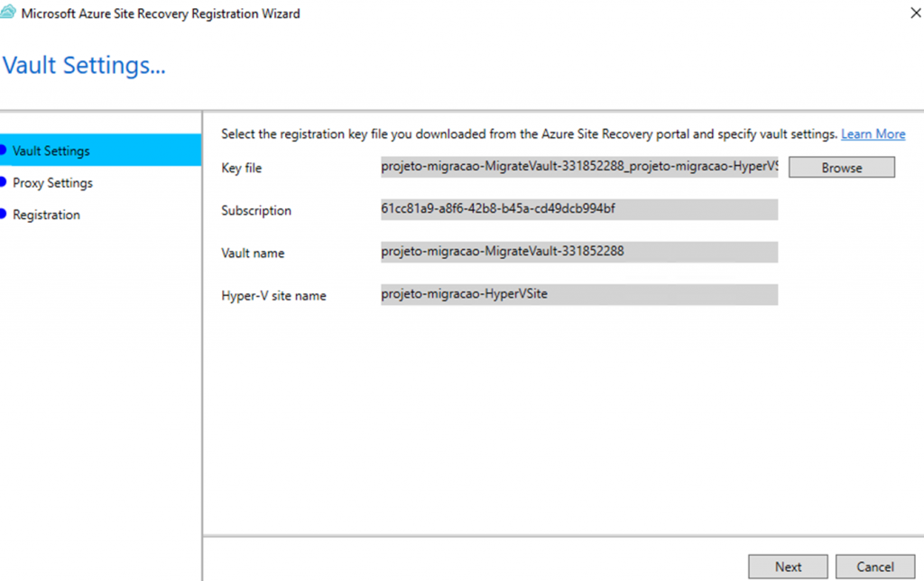Viewport: 924px width, 581px height.
Task: Open the Learn More link
Action: tap(873, 134)
